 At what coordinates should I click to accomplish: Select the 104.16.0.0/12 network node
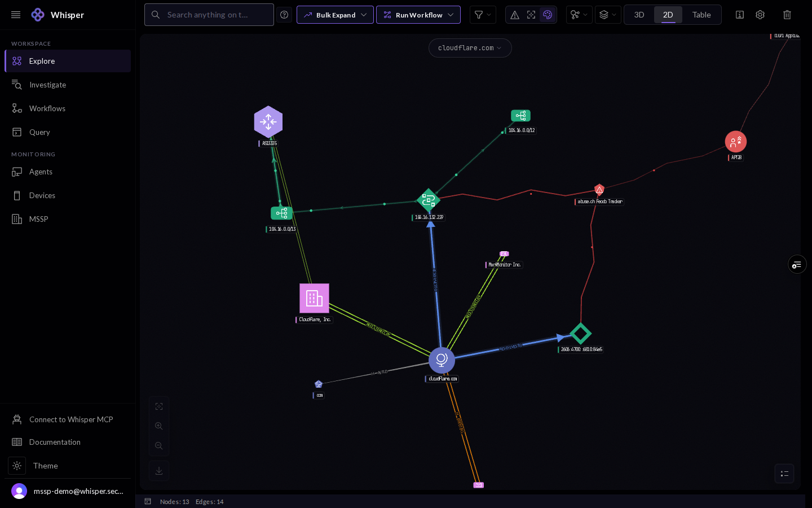[520, 116]
